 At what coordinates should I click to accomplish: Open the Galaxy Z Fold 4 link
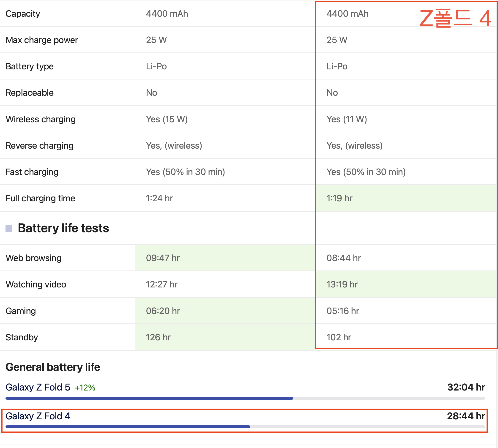click(x=38, y=416)
